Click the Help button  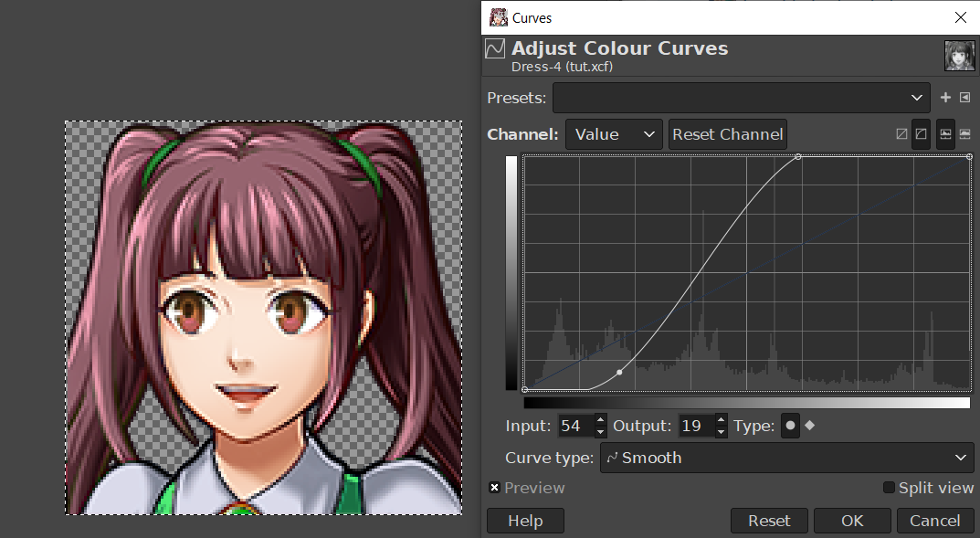pos(526,521)
